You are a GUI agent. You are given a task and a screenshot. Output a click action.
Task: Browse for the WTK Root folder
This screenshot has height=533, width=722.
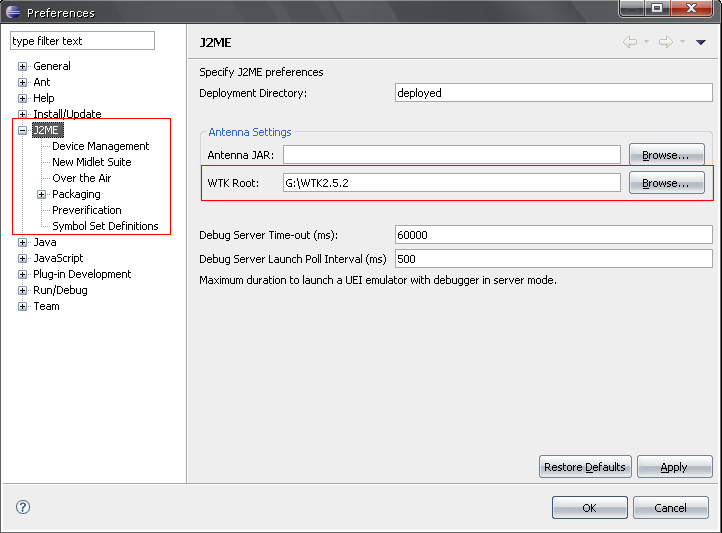pyautogui.click(x=666, y=183)
